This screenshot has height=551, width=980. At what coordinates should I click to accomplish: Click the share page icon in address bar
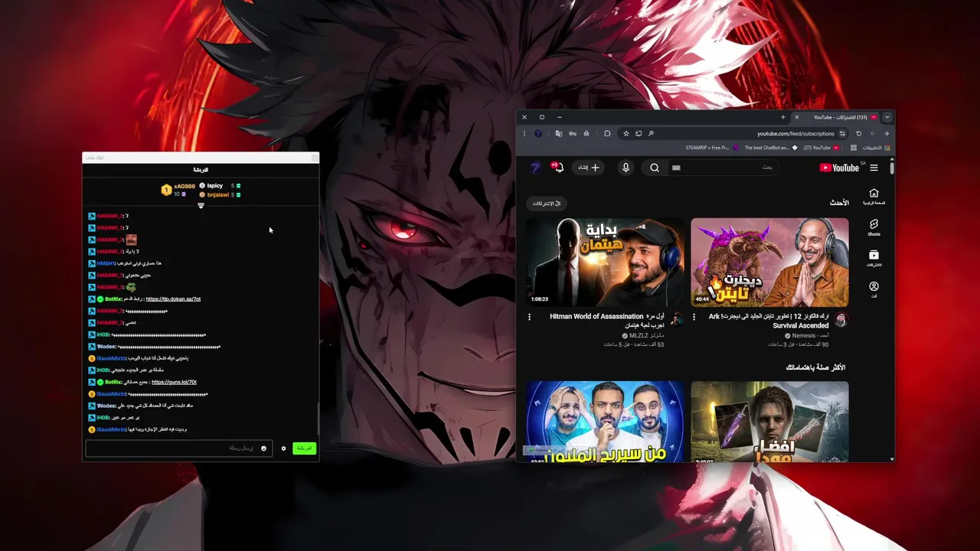pos(639,133)
